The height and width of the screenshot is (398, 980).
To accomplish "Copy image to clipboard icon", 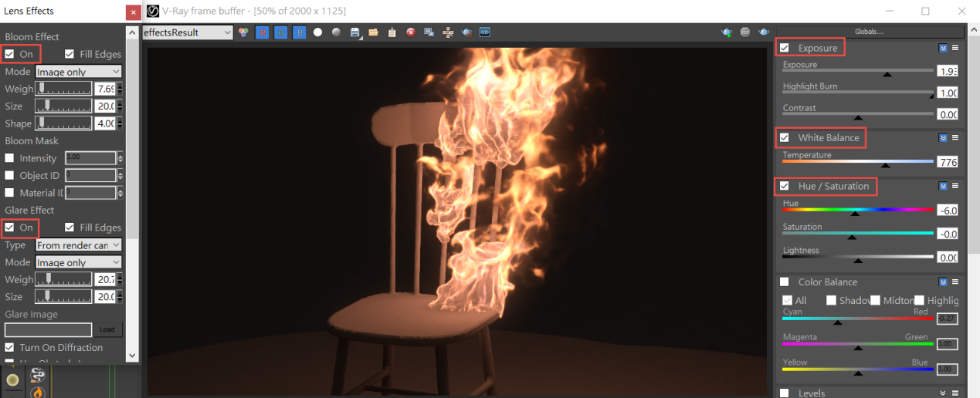I will [392, 32].
